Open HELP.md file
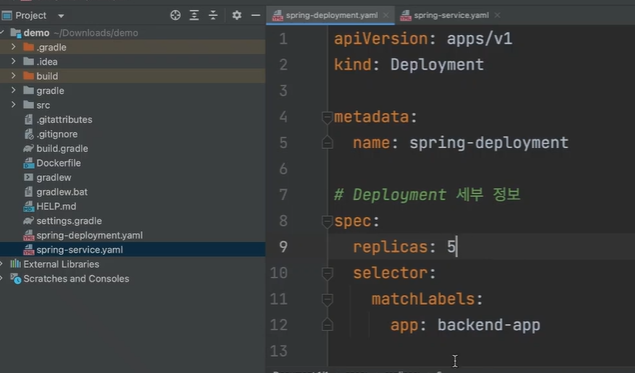This screenshot has height=373, width=635. click(x=56, y=207)
